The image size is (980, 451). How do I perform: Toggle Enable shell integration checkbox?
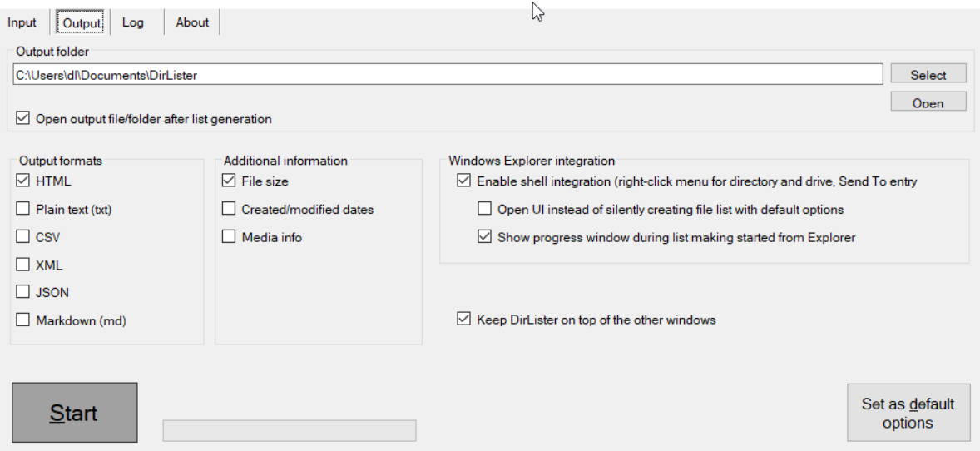click(463, 181)
